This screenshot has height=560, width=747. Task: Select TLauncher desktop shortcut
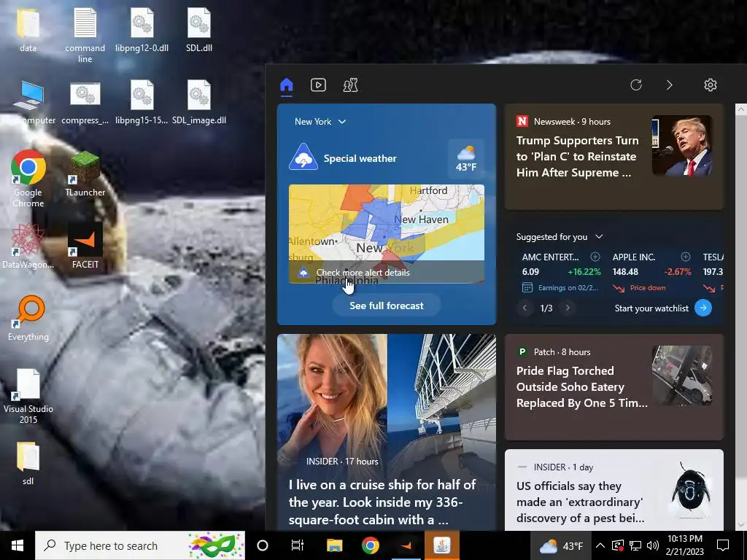pos(85,174)
